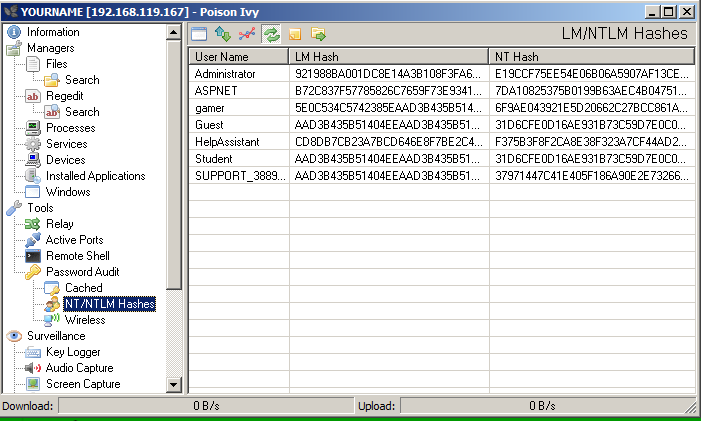701x421 pixels.
Task: Click the folder export toolbar icon
Action: 318,34
